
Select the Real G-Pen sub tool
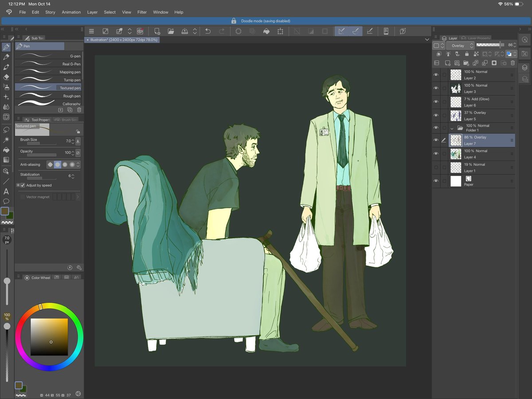[48, 64]
